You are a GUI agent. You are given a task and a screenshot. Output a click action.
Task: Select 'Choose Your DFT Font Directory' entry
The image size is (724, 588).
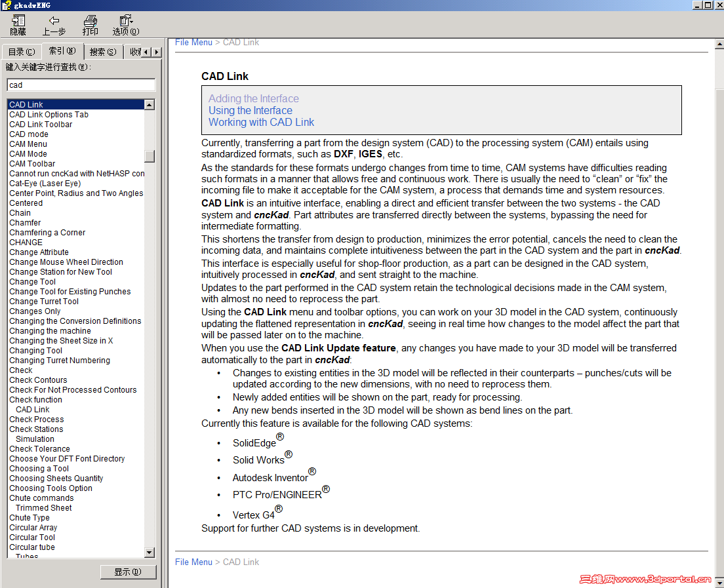(67, 458)
